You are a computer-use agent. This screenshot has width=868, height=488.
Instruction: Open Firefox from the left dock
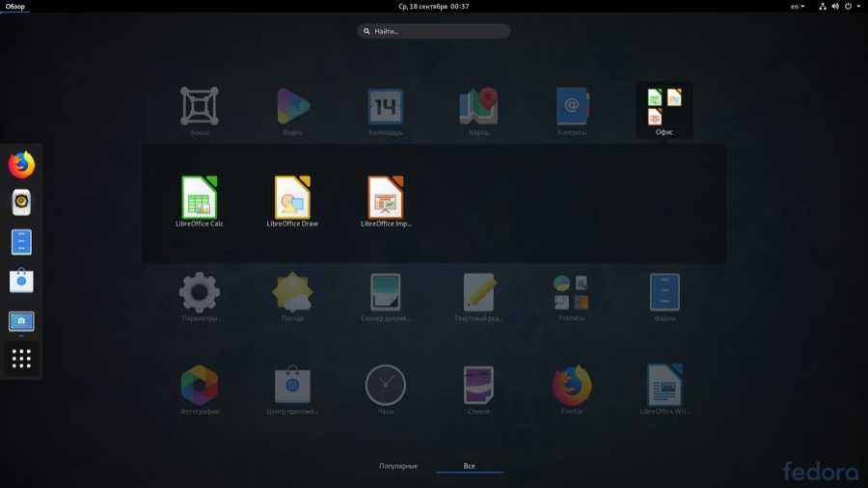tap(21, 165)
